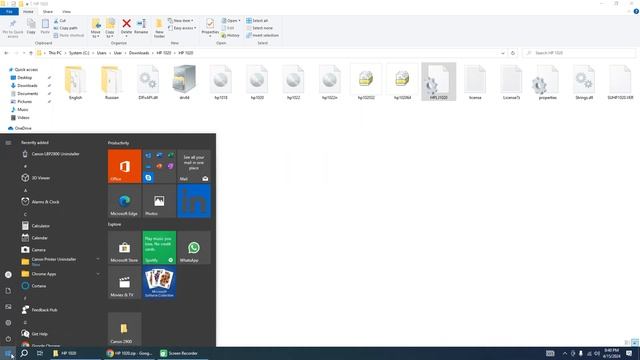The image size is (640, 360).
Task: Switch to Chrome HP 1020.zip taskbar button
Action: [129, 353]
